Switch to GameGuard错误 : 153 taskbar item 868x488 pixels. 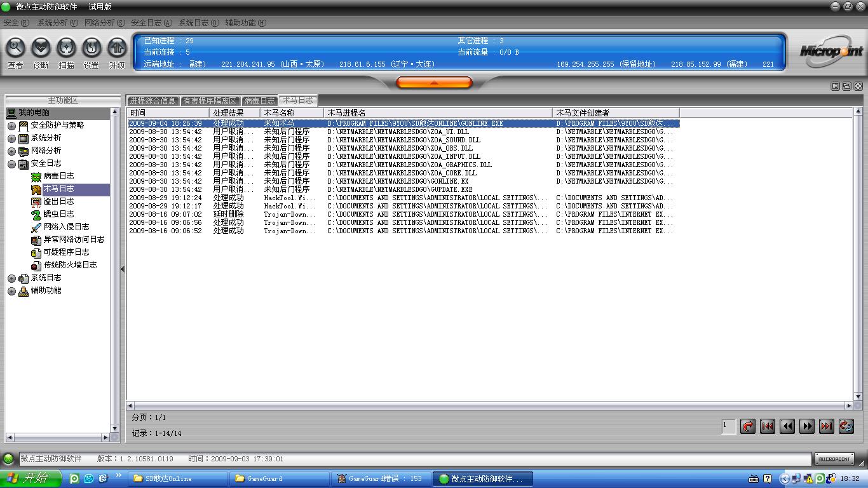380,478
